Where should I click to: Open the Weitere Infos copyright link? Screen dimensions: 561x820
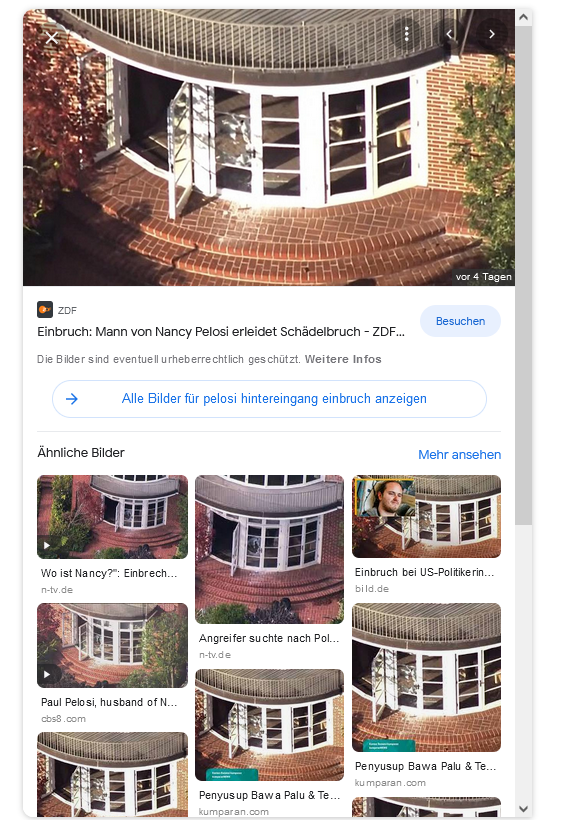click(343, 359)
